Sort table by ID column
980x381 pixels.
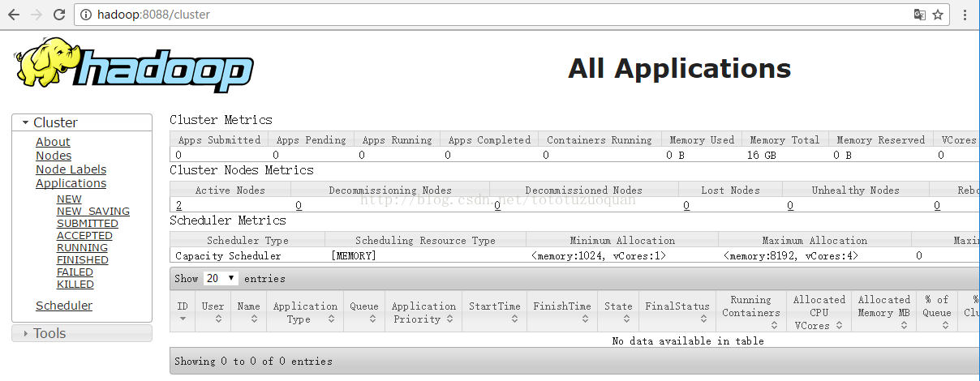183,312
